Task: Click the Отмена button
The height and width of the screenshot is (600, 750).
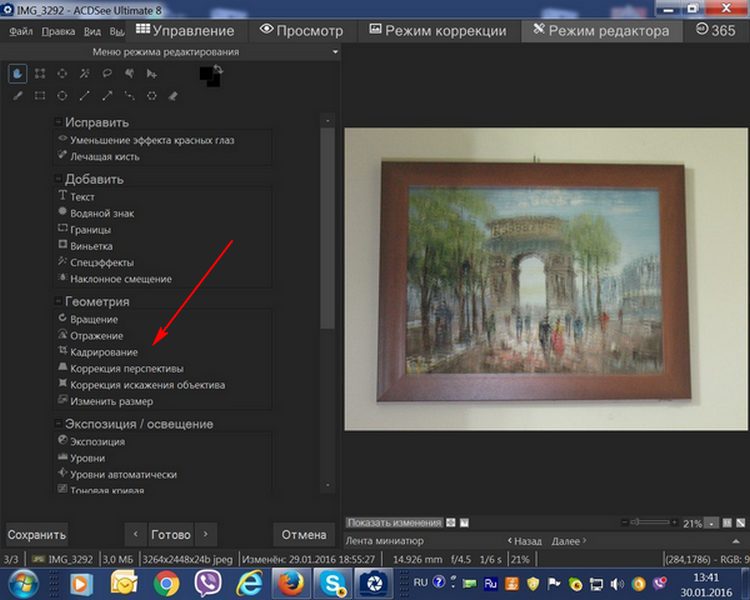Action: (304, 534)
